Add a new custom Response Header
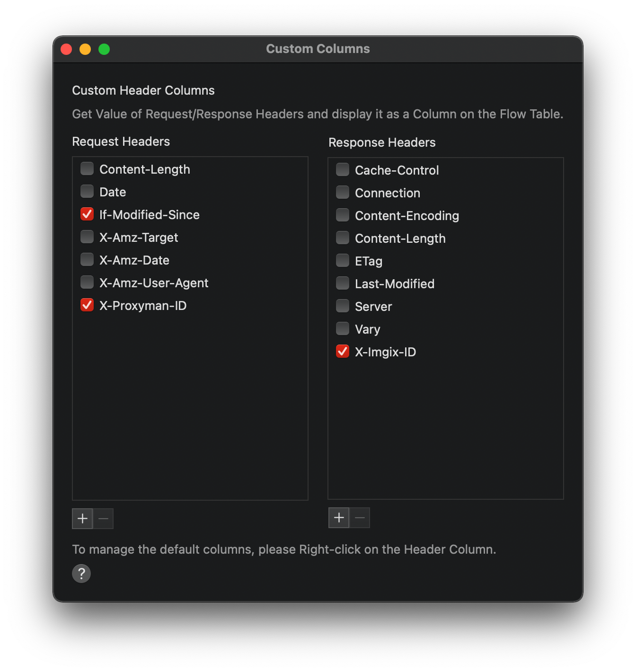Viewport: 636px width, 672px height. [339, 518]
